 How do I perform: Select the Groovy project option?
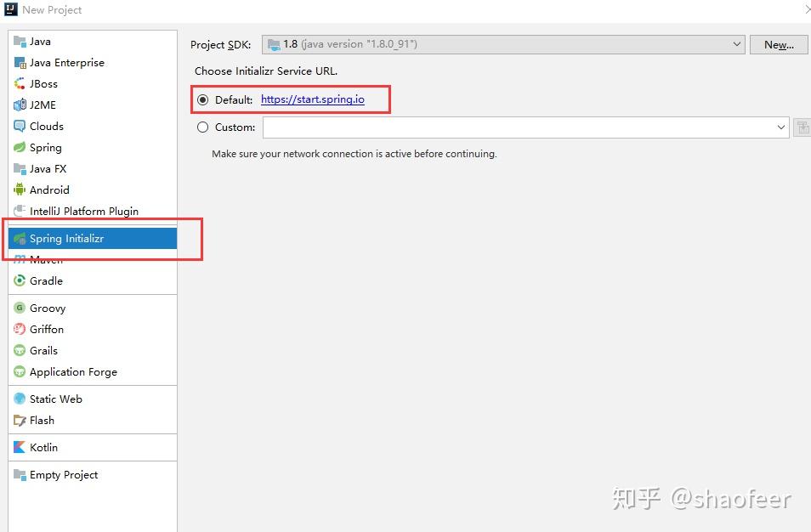(x=46, y=308)
